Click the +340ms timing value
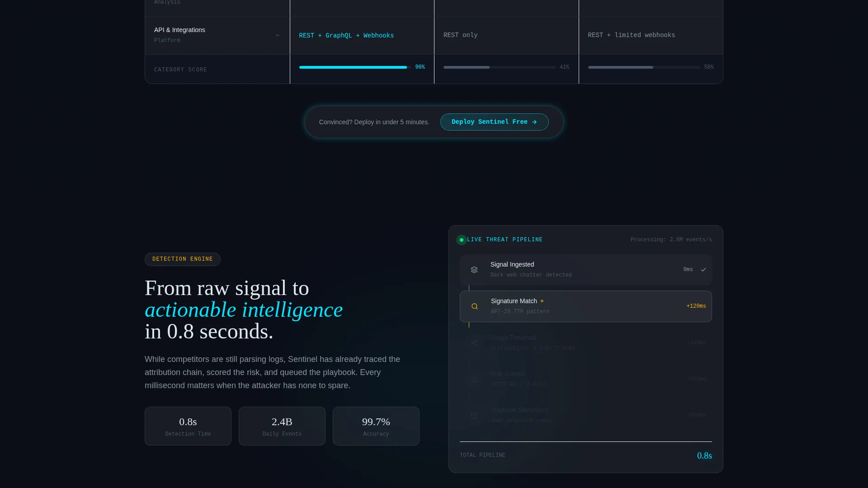 pos(697,343)
